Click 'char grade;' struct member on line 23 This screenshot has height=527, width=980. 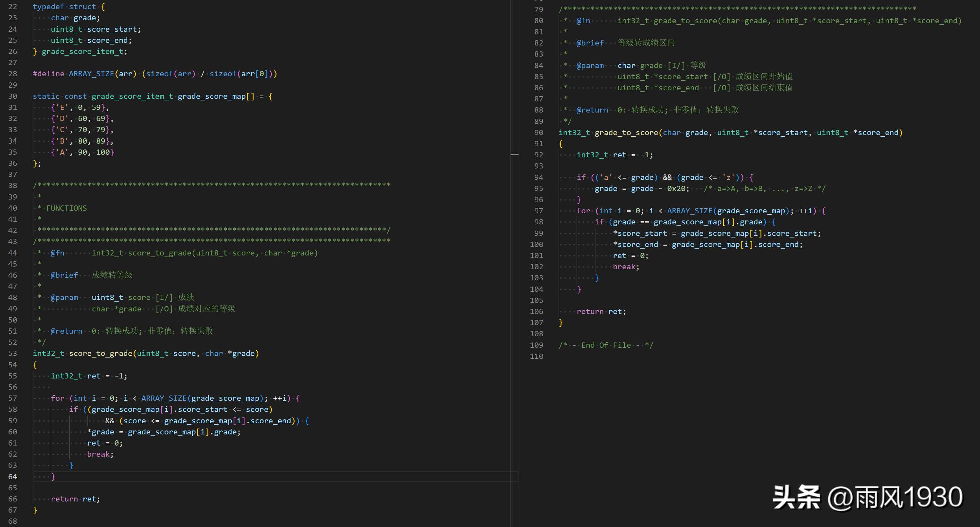[x=75, y=18]
